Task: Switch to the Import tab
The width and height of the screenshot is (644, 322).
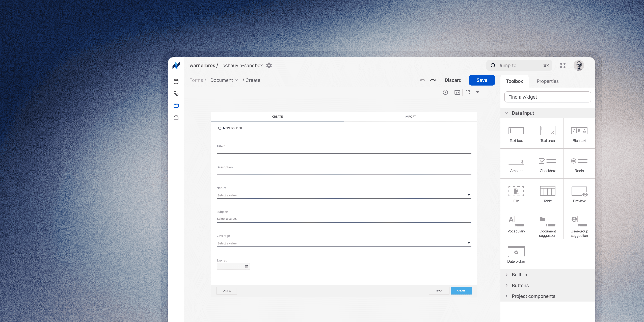Action: (x=410, y=117)
